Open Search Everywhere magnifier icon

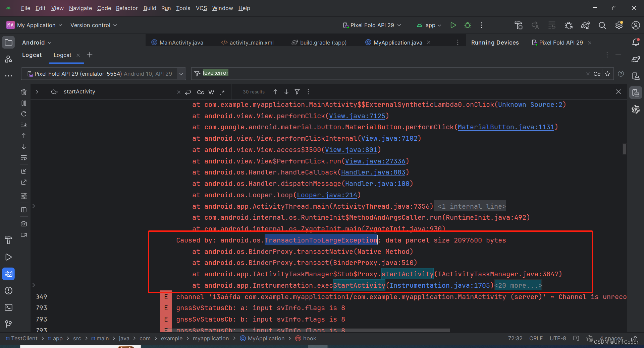click(x=602, y=25)
